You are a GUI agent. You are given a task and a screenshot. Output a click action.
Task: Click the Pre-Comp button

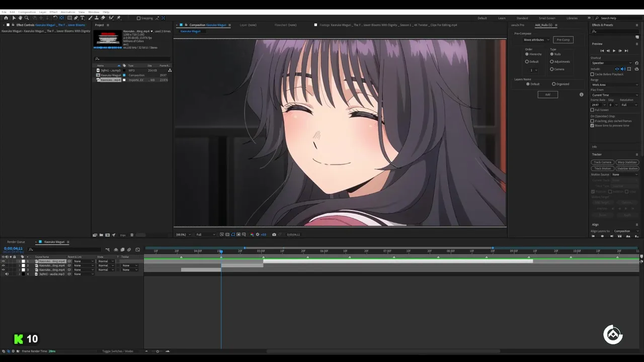563,40
